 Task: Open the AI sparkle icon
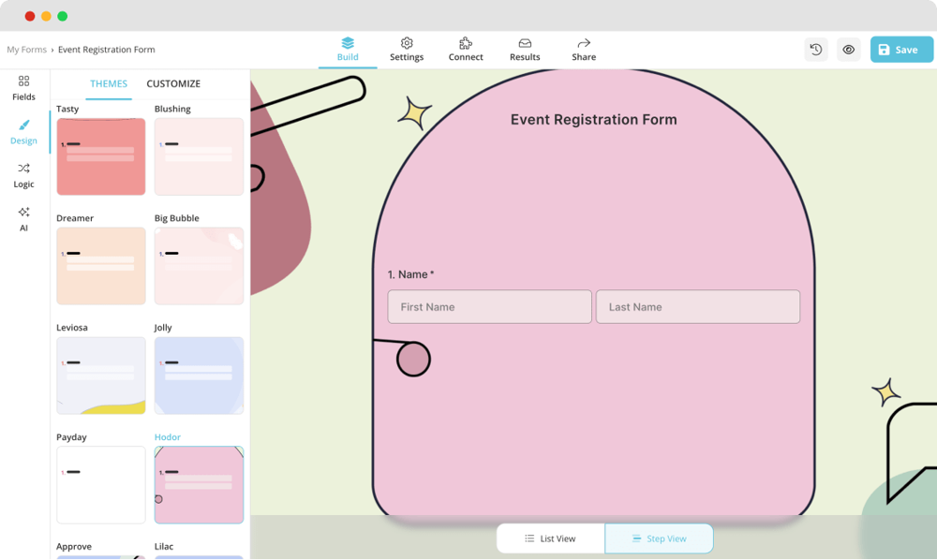(23, 213)
